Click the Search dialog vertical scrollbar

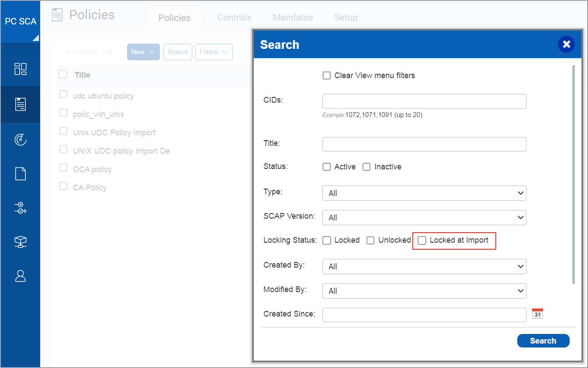click(x=573, y=175)
